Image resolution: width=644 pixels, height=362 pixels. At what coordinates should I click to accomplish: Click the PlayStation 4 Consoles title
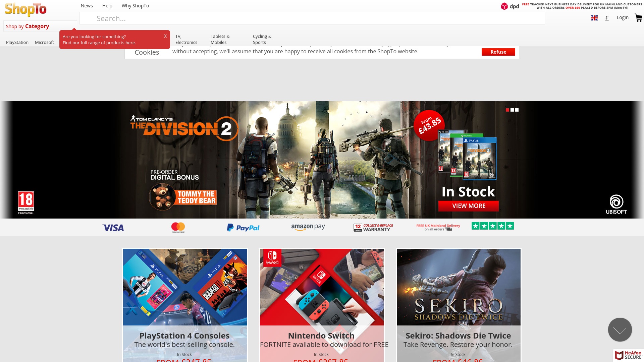[184, 336]
